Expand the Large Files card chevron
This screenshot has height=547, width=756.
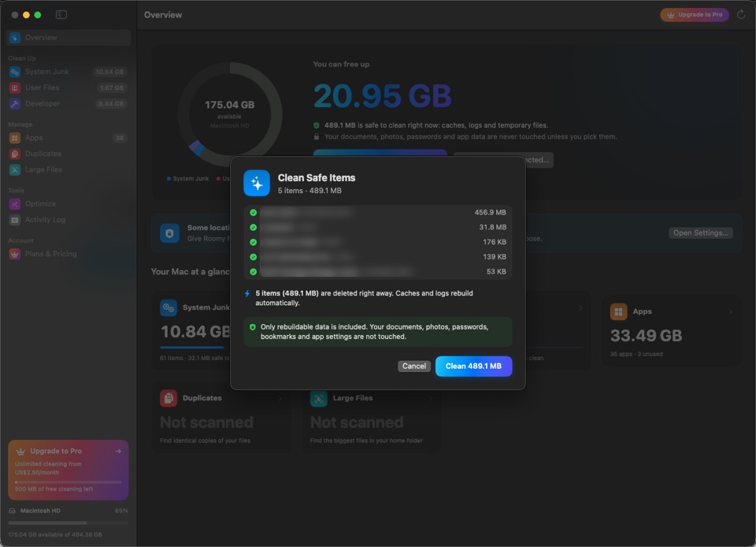[431, 399]
